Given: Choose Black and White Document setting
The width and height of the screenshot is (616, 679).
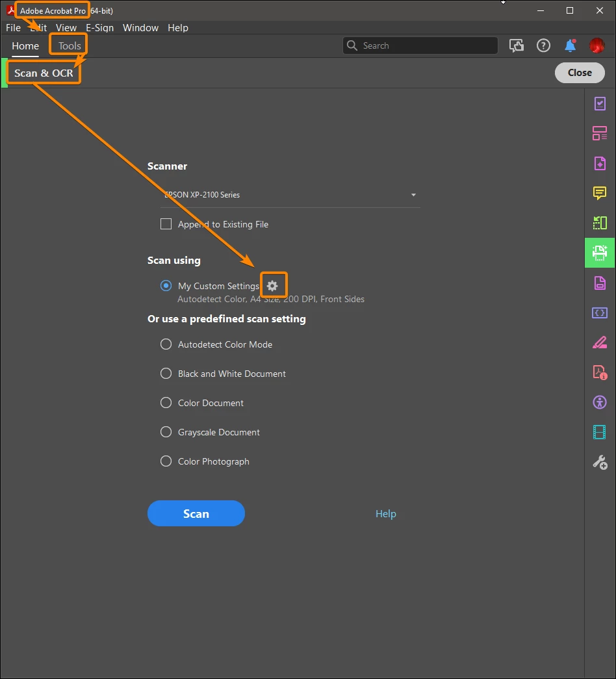Looking at the screenshot, I should pos(166,373).
